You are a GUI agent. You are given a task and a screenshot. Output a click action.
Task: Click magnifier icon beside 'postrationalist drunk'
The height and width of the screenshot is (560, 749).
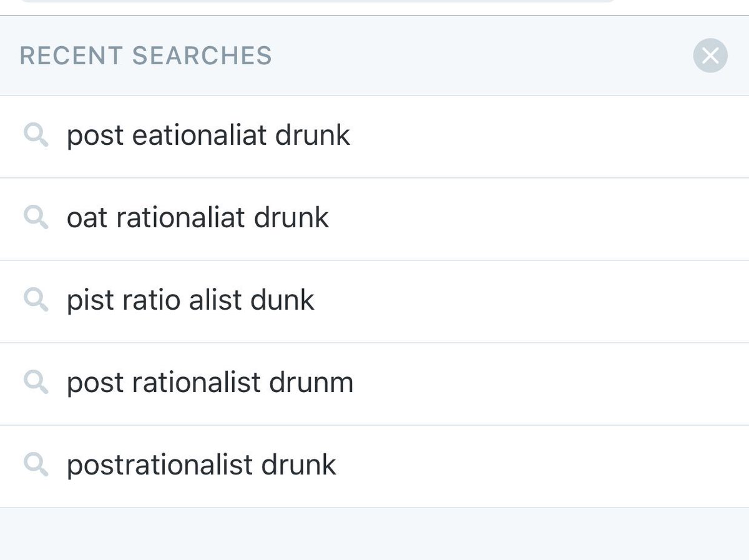36,464
